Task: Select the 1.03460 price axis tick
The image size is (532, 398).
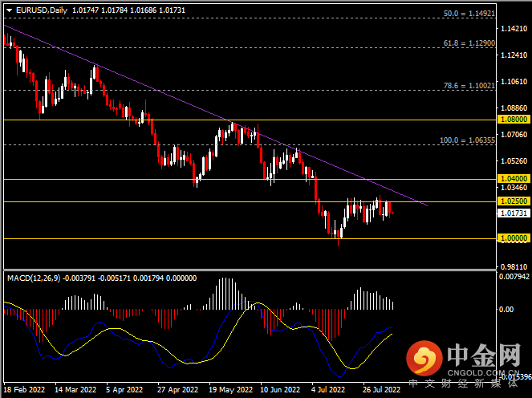Action: (514, 187)
